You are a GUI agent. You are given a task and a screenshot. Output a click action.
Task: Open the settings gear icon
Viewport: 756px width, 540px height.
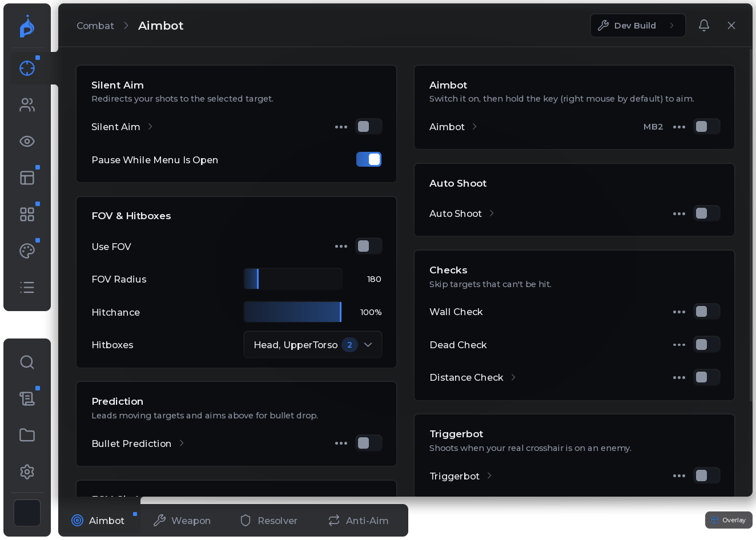click(x=27, y=472)
